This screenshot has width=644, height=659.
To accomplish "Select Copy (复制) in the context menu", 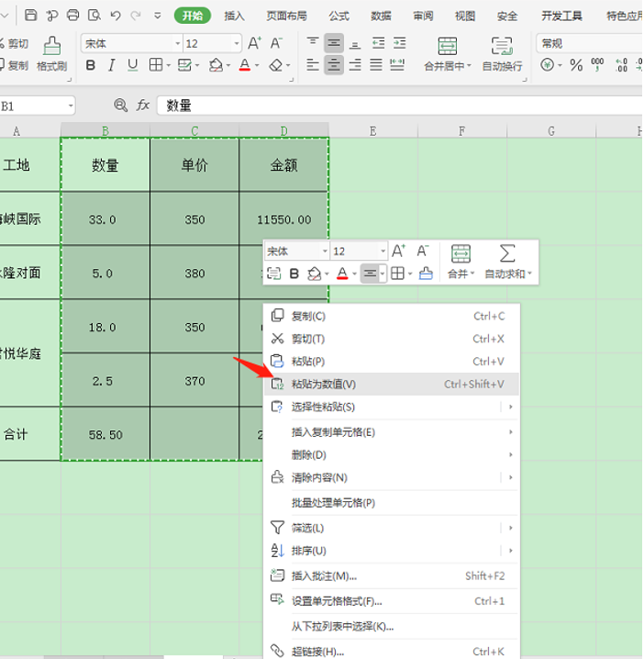I will click(392, 316).
